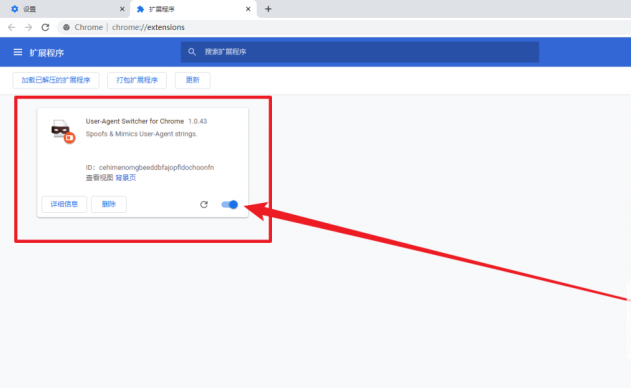
Task: Open 详细信息 details of the extension
Action: pyautogui.click(x=64, y=204)
